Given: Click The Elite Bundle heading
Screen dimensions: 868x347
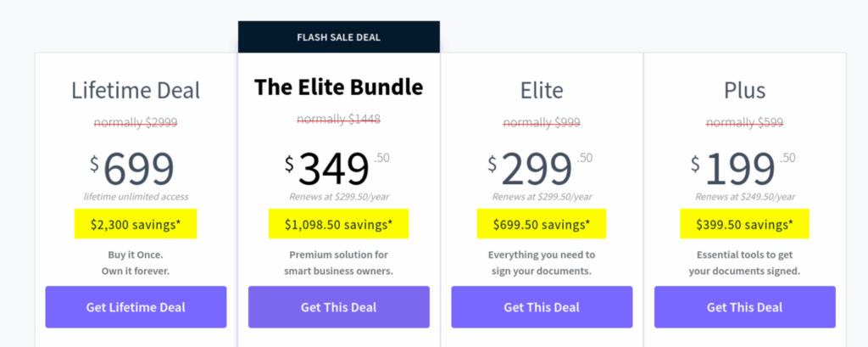Looking at the screenshot, I should pos(339,87).
